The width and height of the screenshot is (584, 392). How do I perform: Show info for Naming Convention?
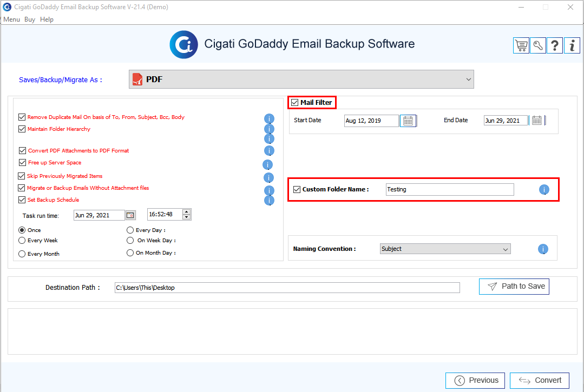coord(543,249)
